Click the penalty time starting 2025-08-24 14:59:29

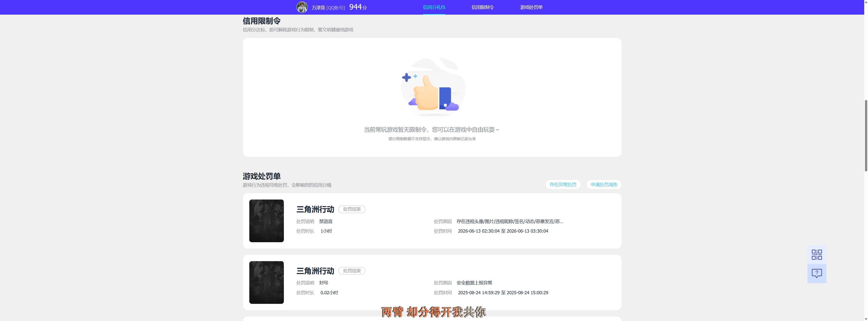[x=503, y=293]
